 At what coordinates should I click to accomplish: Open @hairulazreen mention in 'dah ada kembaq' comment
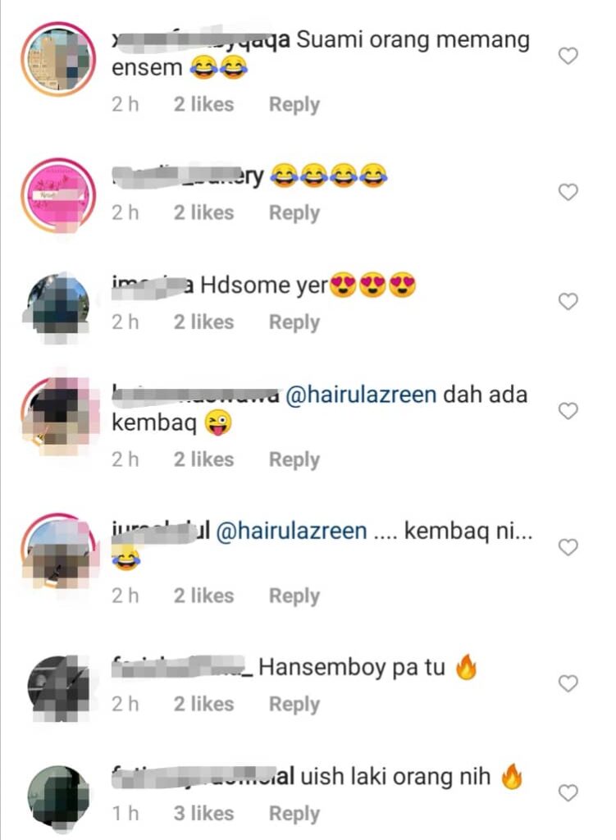tap(361, 395)
